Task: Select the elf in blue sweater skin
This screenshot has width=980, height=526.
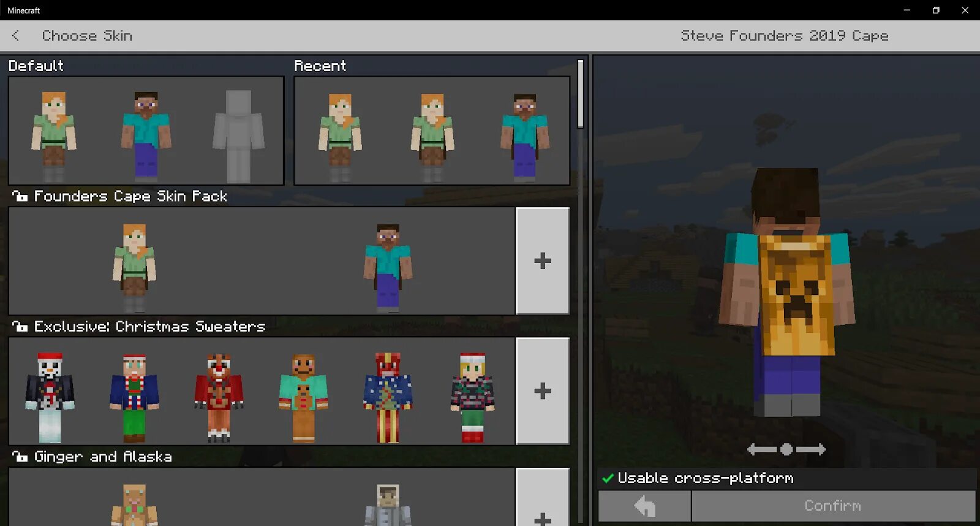Action: [134, 397]
